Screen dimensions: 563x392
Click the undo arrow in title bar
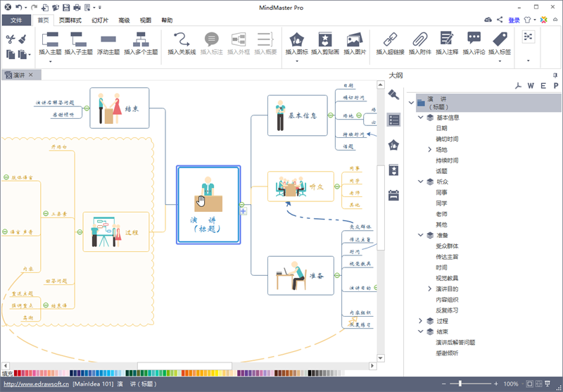pyautogui.click(x=19, y=7)
